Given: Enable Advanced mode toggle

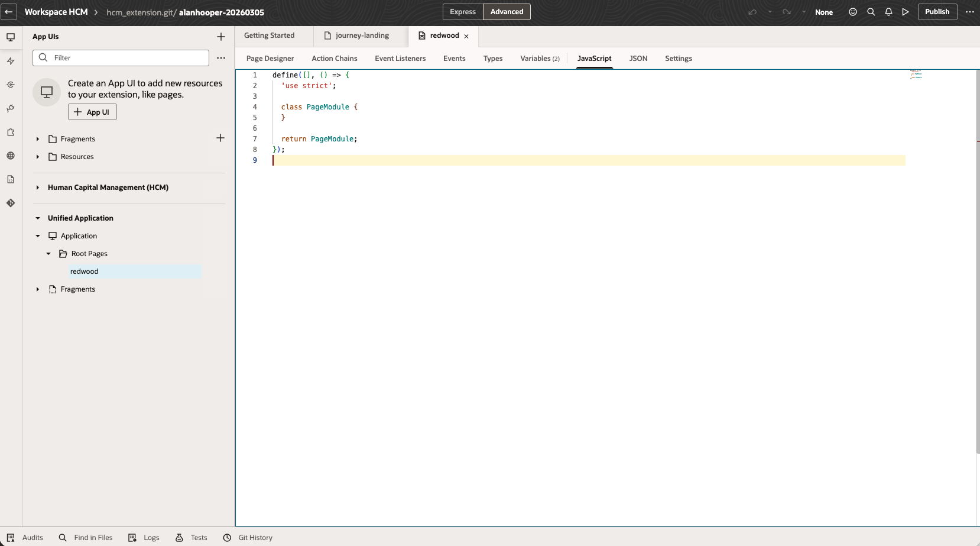Looking at the screenshot, I should tap(506, 11).
